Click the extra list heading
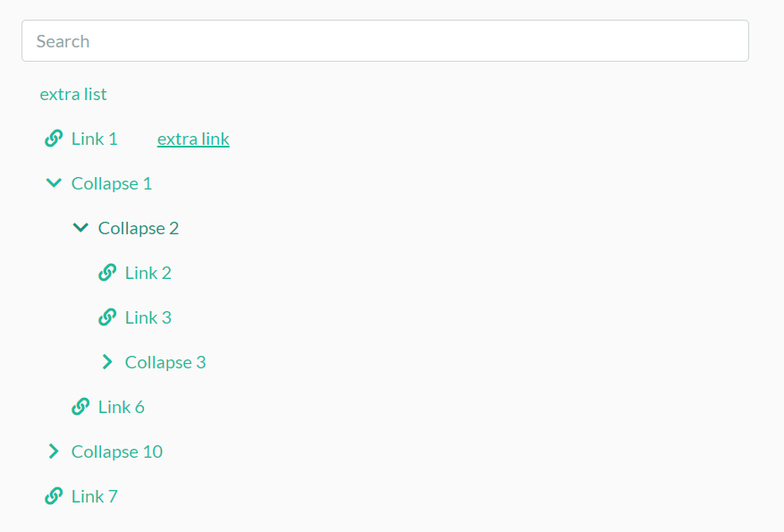784x532 pixels. (73, 94)
